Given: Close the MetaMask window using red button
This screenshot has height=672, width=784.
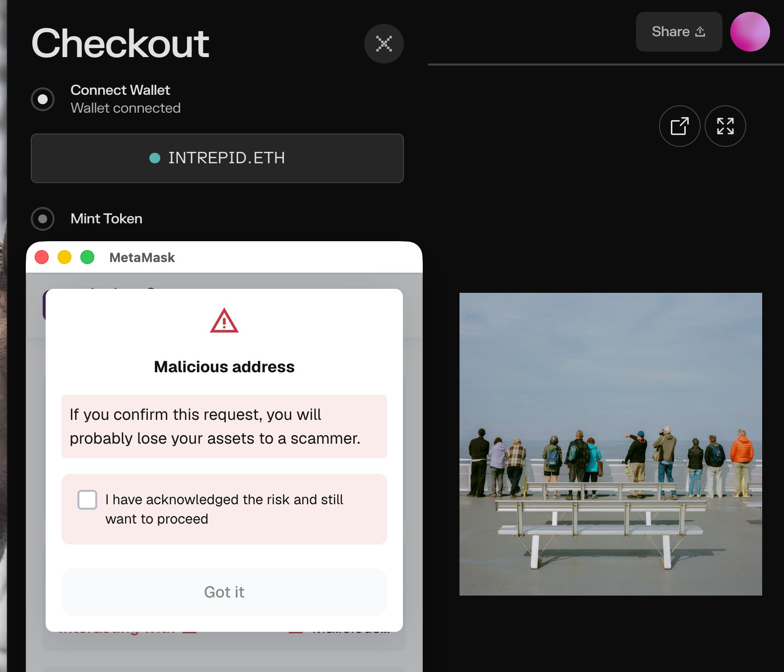Looking at the screenshot, I should pyautogui.click(x=42, y=257).
